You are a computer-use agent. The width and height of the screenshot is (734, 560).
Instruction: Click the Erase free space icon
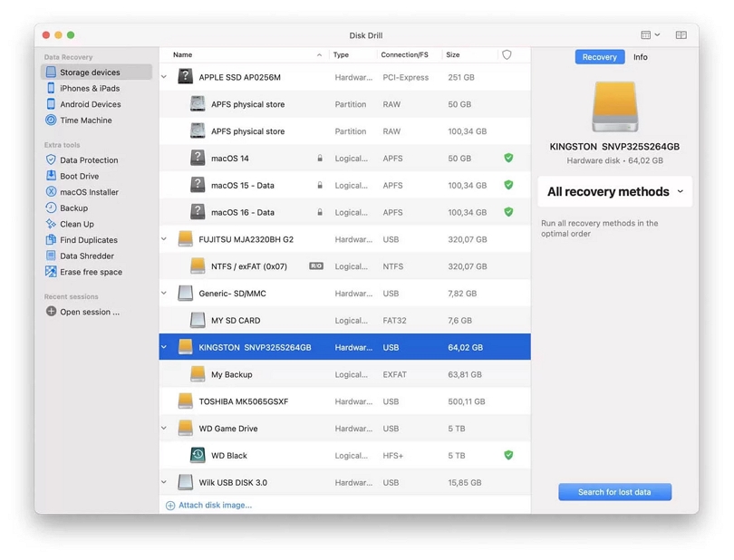pos(51,272)
